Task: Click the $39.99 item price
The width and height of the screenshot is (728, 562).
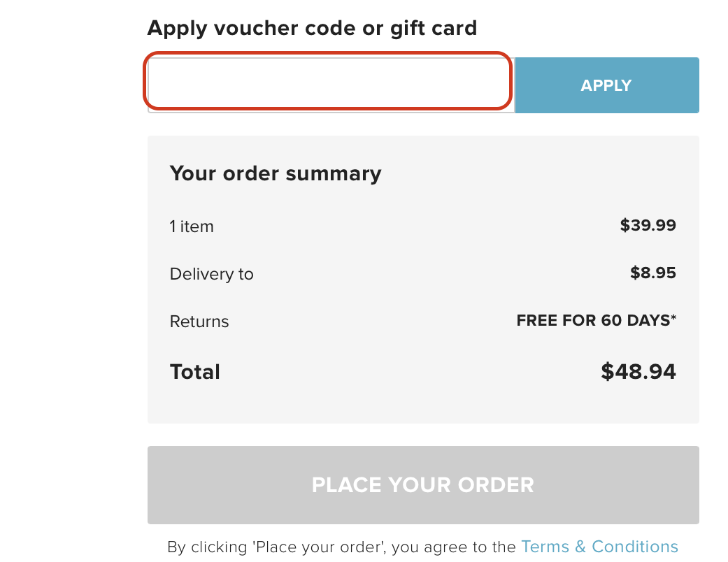Action: tap(647, 225)
